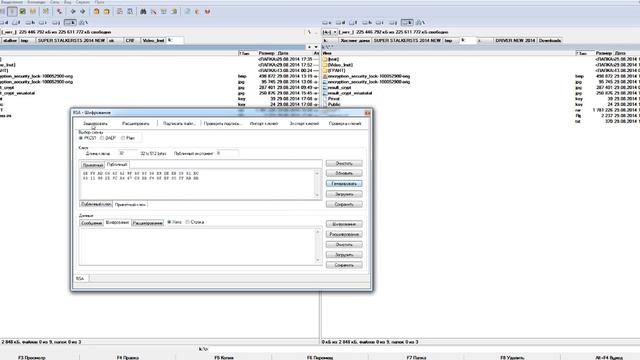Select drive d button in right panel
This screenshot has width=640, height=360.
pyautogui.click(x=340, y=22)
